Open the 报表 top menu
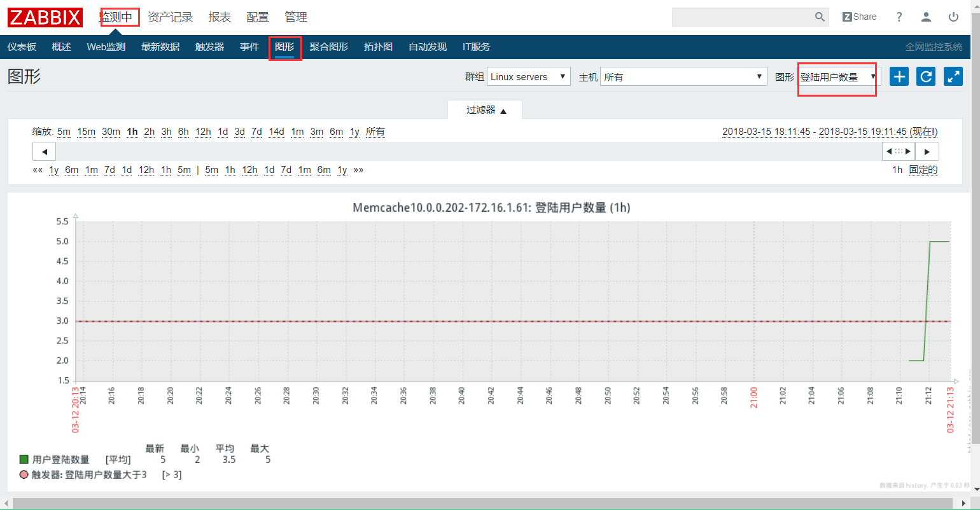 220,17
